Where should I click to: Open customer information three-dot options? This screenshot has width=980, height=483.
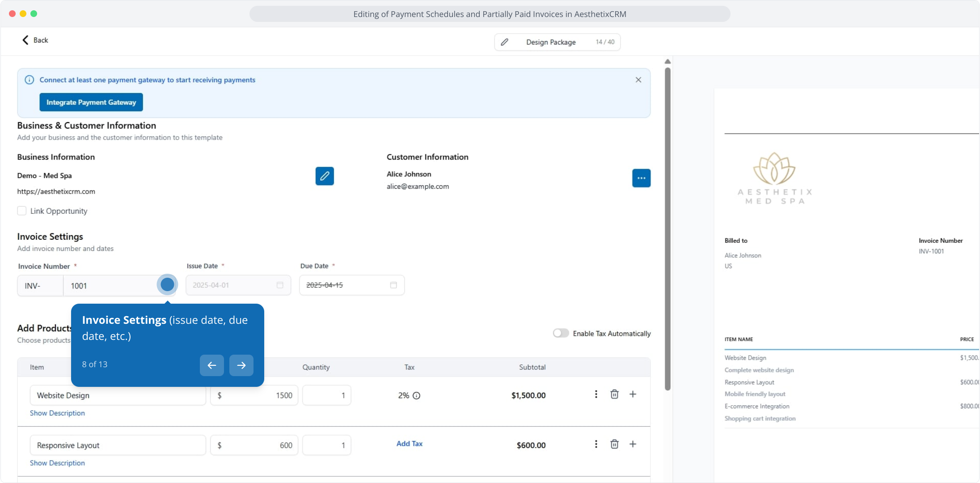click(641, 178)
